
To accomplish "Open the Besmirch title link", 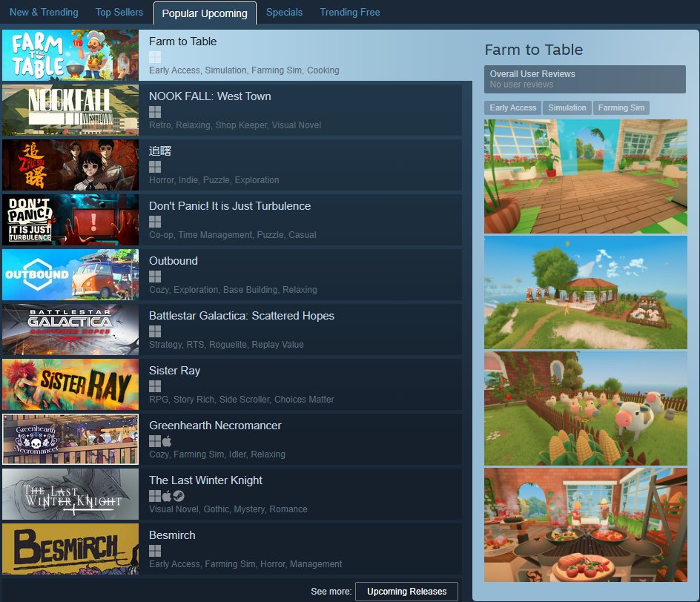I will 172,535.
